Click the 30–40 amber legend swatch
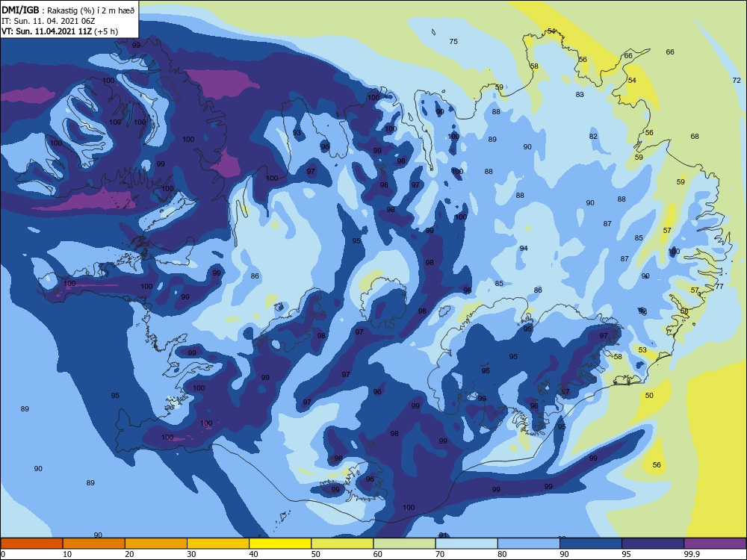The width and height of the screenshot is (747, 560). click(x=218, y=544)
